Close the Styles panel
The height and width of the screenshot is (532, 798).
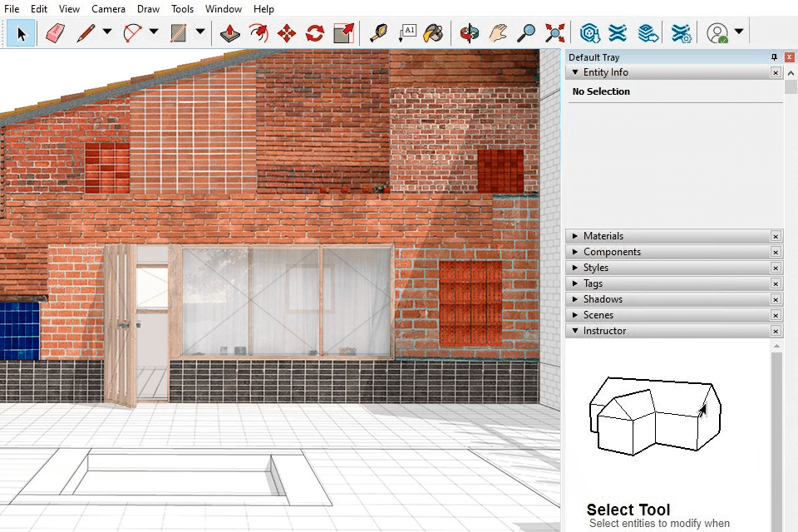click(776, 268)
